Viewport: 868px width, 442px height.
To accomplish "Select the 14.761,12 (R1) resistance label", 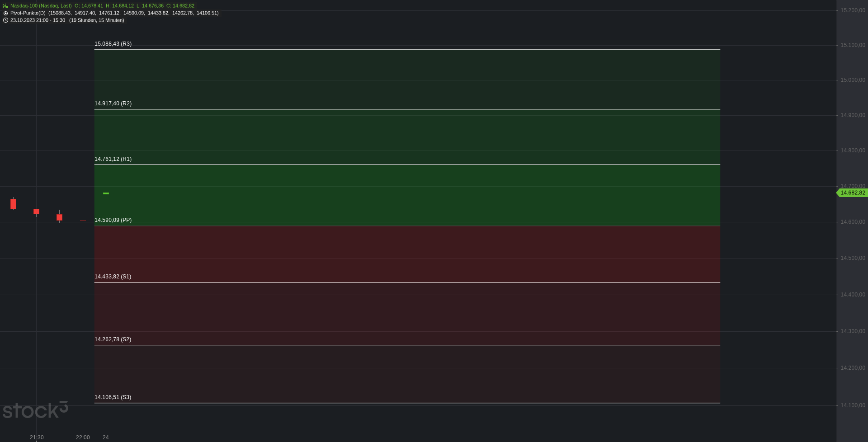I will tap(113, 159).
